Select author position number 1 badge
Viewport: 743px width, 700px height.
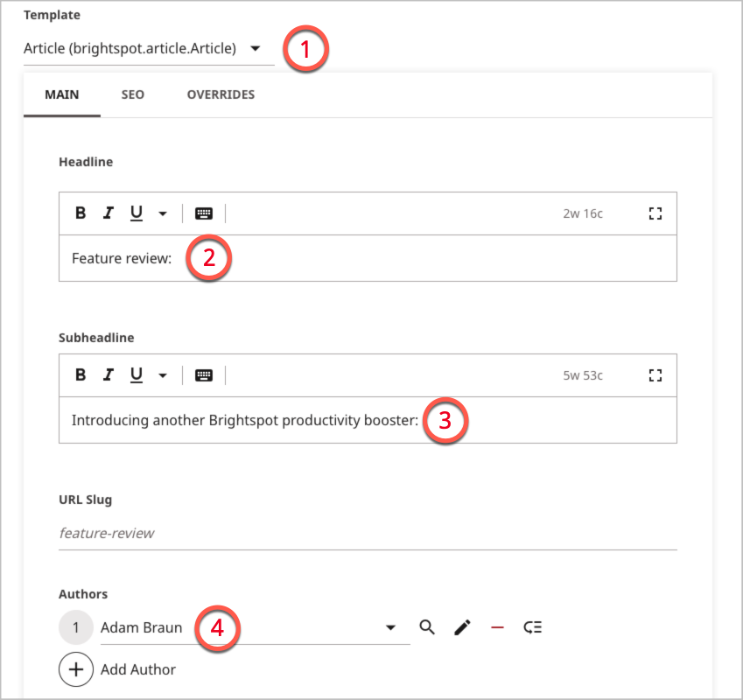(x=76, y=627)
